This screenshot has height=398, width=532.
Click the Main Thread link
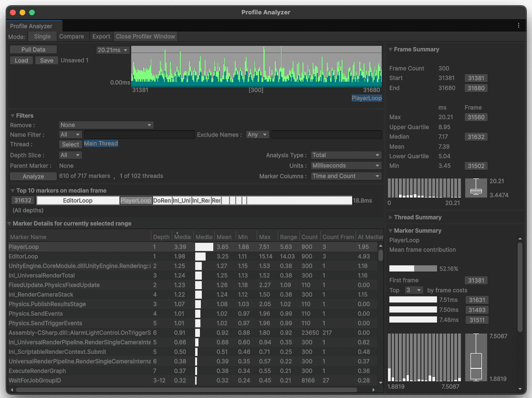pyautogui.click(x=100, y=143)
